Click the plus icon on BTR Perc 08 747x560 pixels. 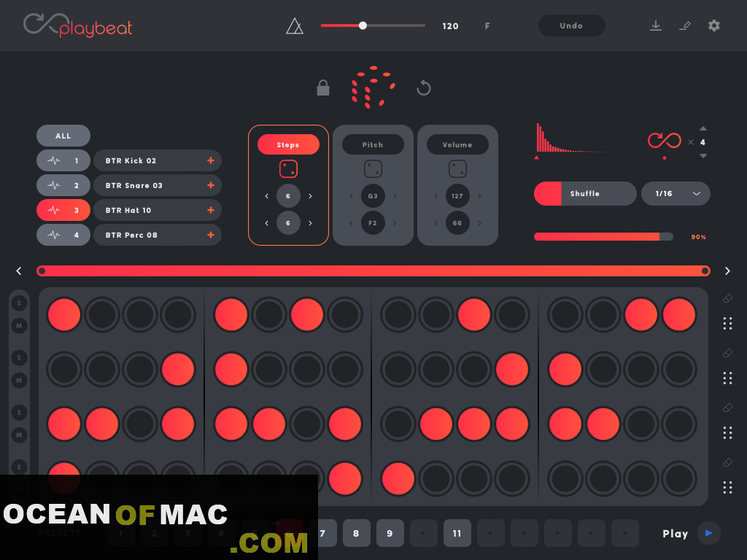coord(211,236)
